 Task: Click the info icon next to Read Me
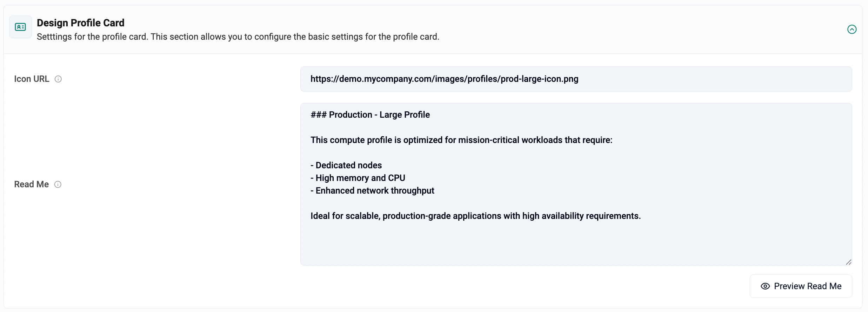click(x=58, y=184)
